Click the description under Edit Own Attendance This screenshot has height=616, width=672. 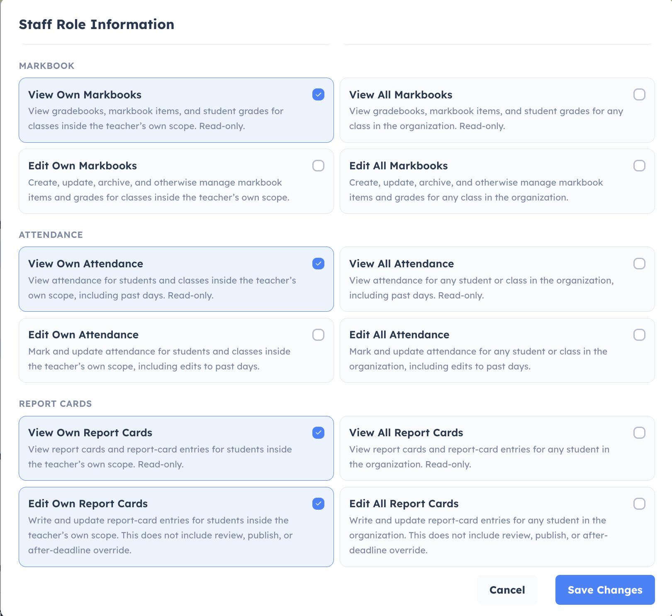click(x=159, y=359)
